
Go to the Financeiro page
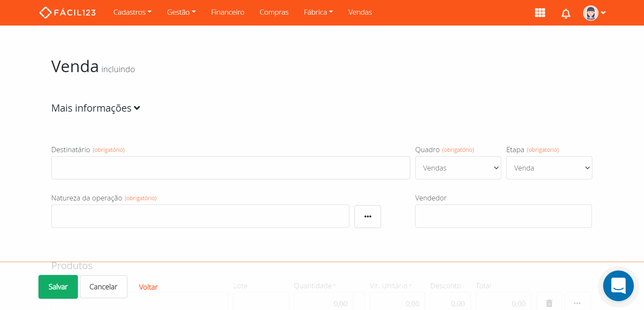[228, 12]
